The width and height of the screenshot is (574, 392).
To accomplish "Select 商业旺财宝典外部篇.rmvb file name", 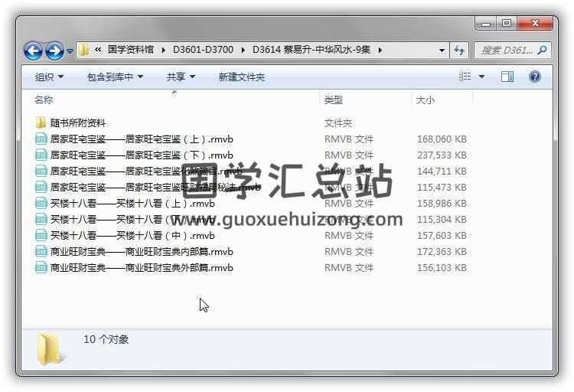I will point(142,268).
